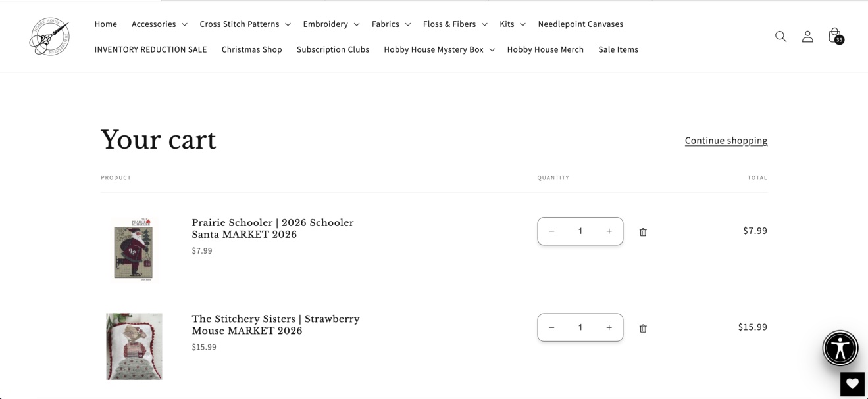Remove Strawberry Mouse using trash icon
The width and height of the screenshot is (868, 399).
pyautogui.click(x=643, y=329)
